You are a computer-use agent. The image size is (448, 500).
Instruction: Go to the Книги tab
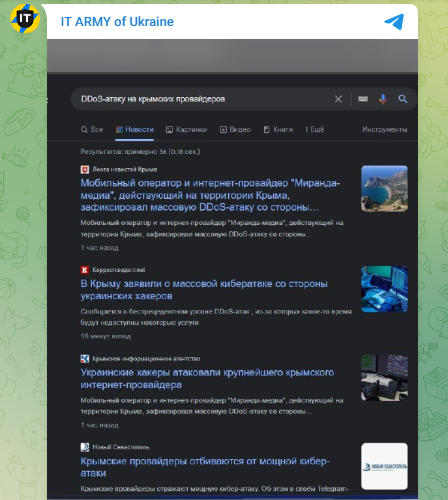tap(278, 130)
